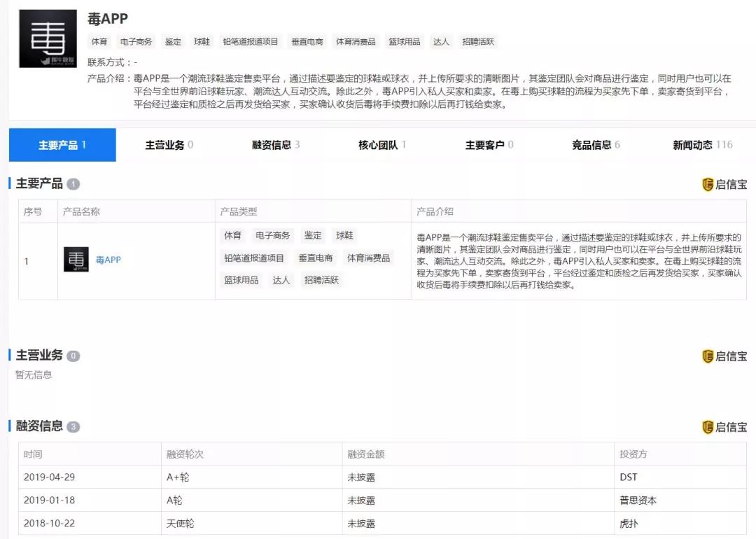Click the small 毒 logo in the product row
This screenshot has height=539, width=756.
[76, 260]
